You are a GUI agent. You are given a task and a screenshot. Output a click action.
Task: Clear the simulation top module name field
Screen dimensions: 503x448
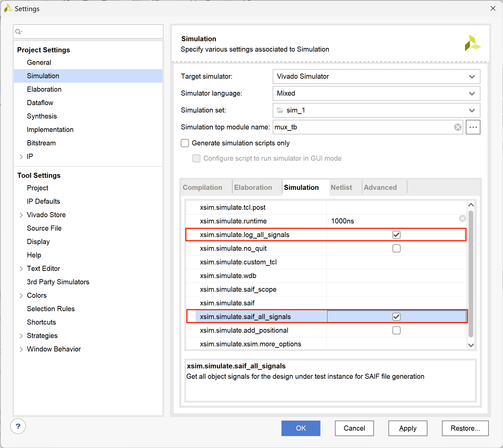[457, 127]
